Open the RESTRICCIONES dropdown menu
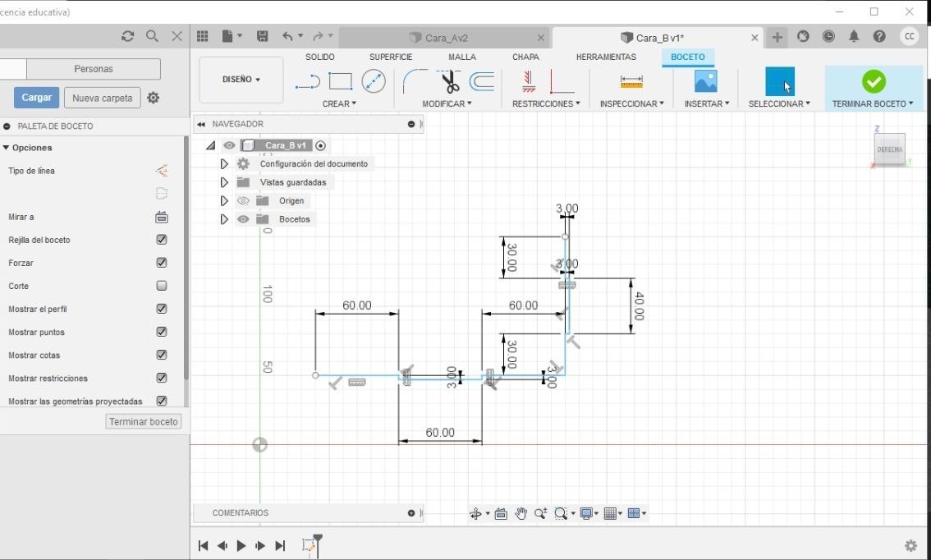This screenshot has height=560, width=931. click(x=546, y=103)
